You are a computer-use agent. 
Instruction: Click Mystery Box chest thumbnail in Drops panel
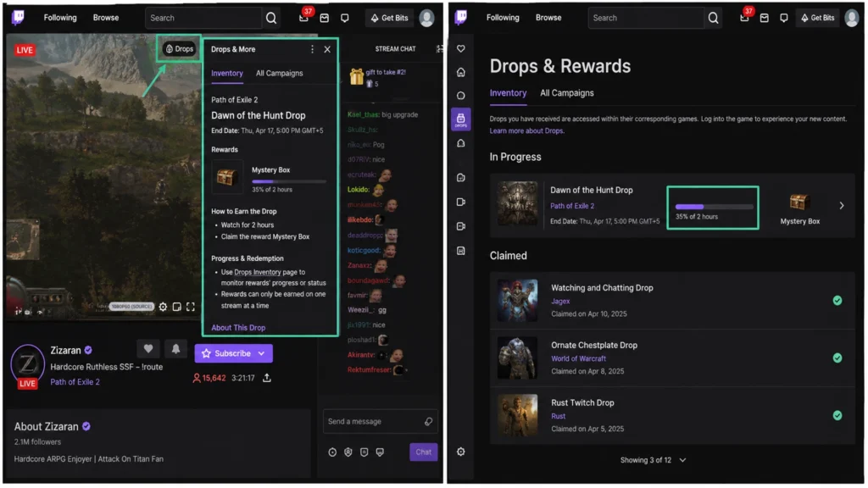[x=227, y=178]
